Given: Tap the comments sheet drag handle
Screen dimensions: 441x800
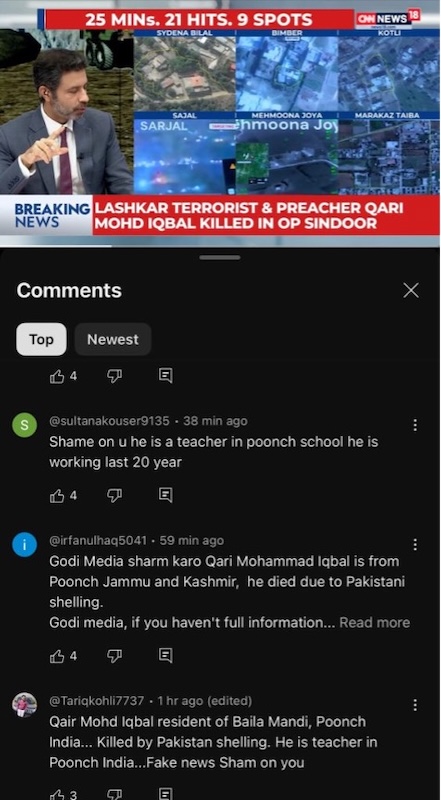Looking at the screenshot, I should click(x=220, y=258).
